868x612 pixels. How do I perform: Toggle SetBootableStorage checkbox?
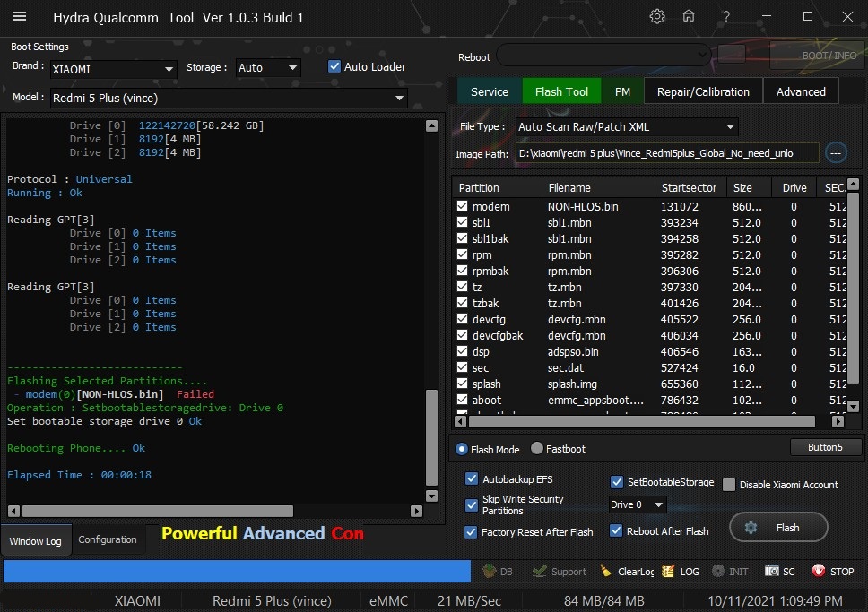(x=617, y=482)
